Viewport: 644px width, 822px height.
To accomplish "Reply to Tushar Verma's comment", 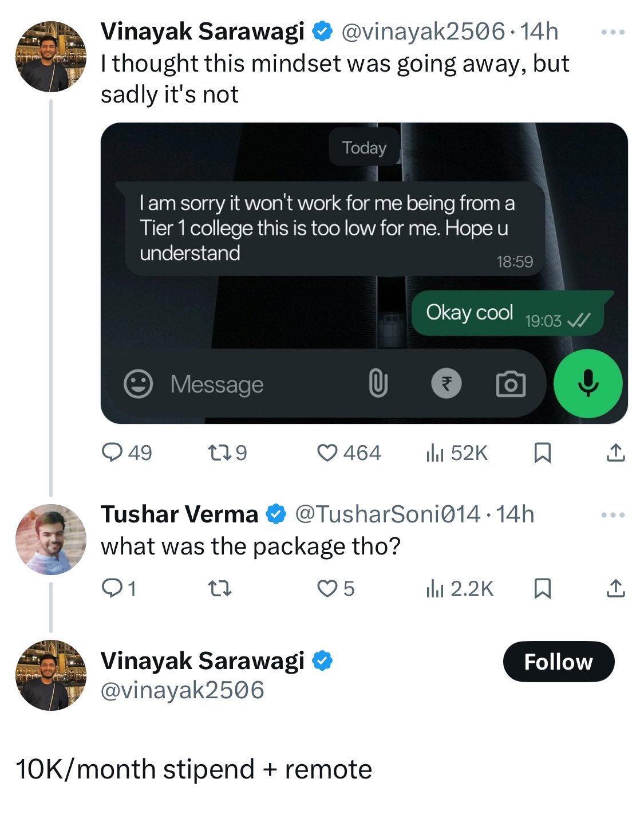I will coord(111,588).
